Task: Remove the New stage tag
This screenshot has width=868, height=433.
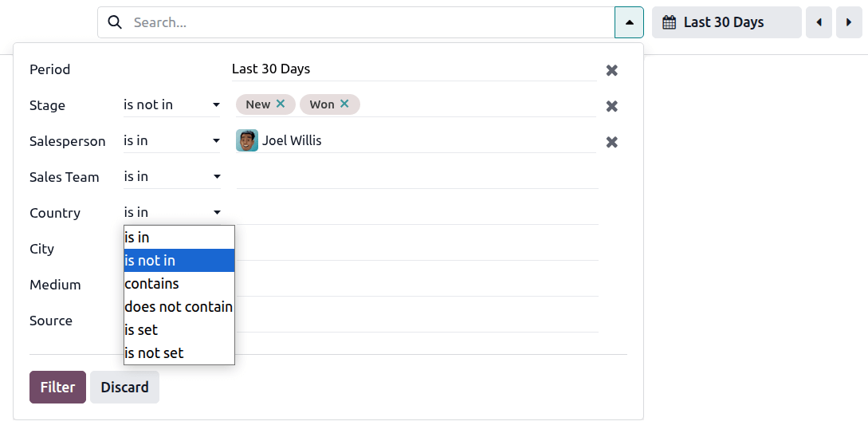Action: click(x=281, y=104)
